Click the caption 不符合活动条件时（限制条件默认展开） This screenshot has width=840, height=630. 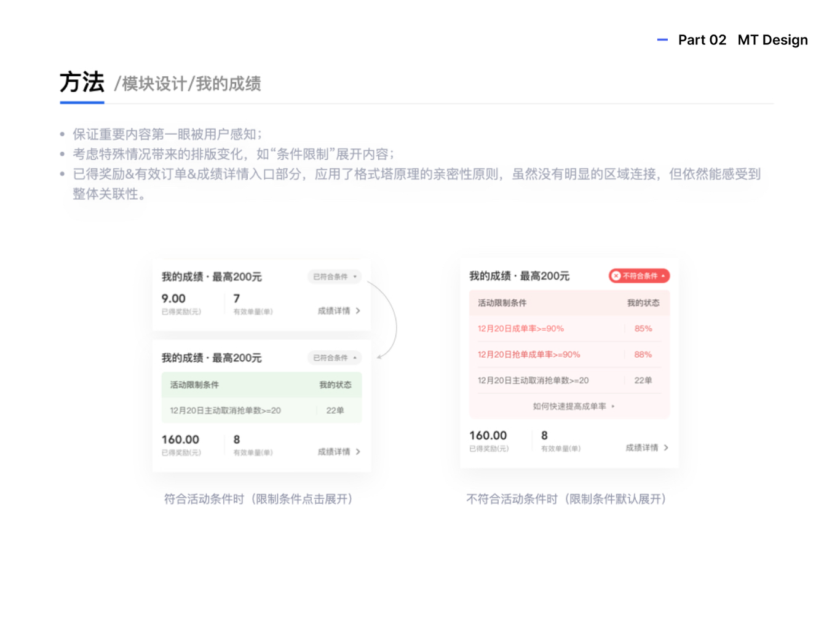566,499
